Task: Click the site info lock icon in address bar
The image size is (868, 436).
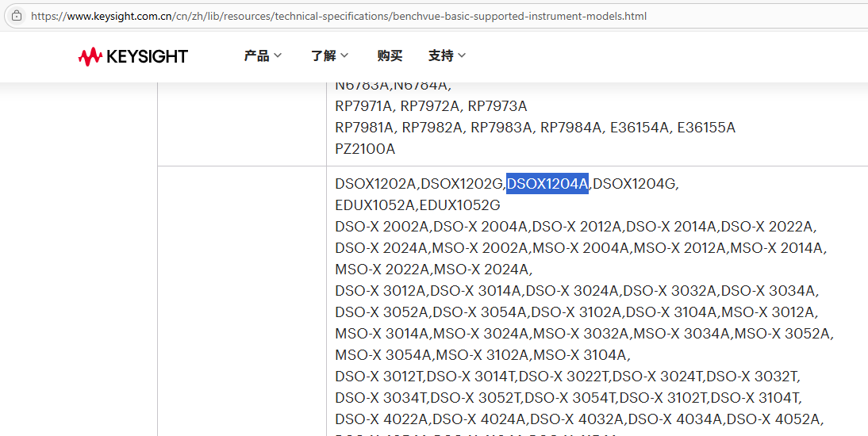Action: [x=17, y=16]
